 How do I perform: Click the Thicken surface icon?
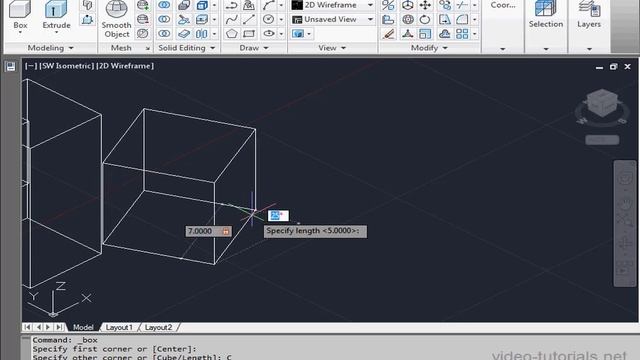click(184, 33)
